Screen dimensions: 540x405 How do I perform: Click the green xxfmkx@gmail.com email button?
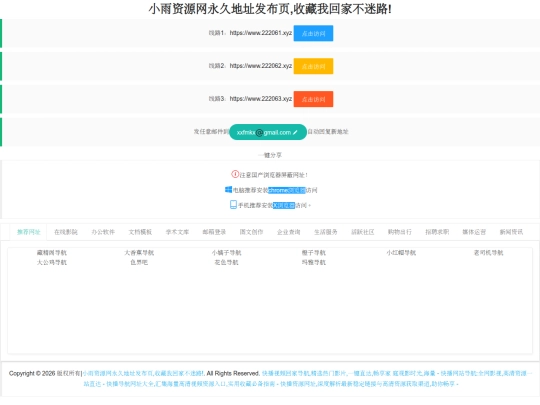tap(268, 132)
